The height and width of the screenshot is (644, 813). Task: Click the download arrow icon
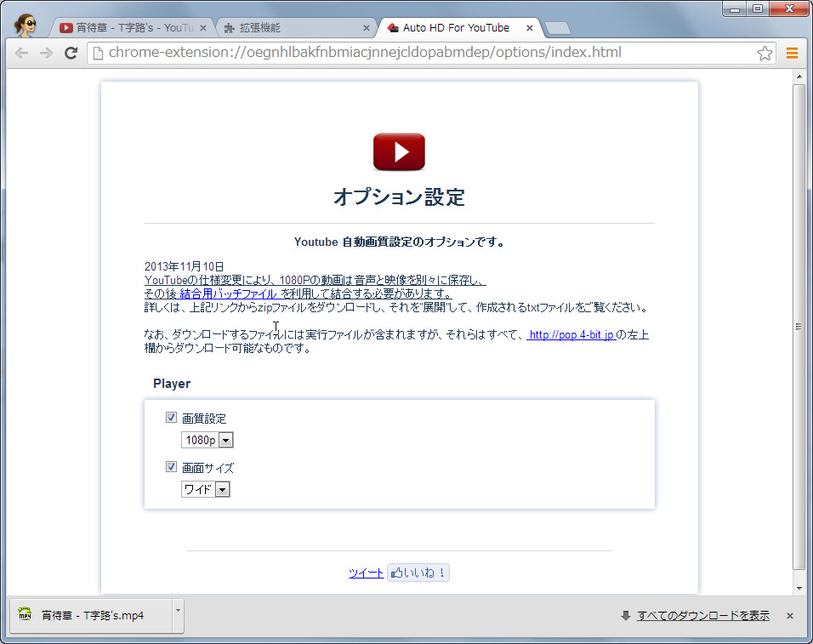626,615
